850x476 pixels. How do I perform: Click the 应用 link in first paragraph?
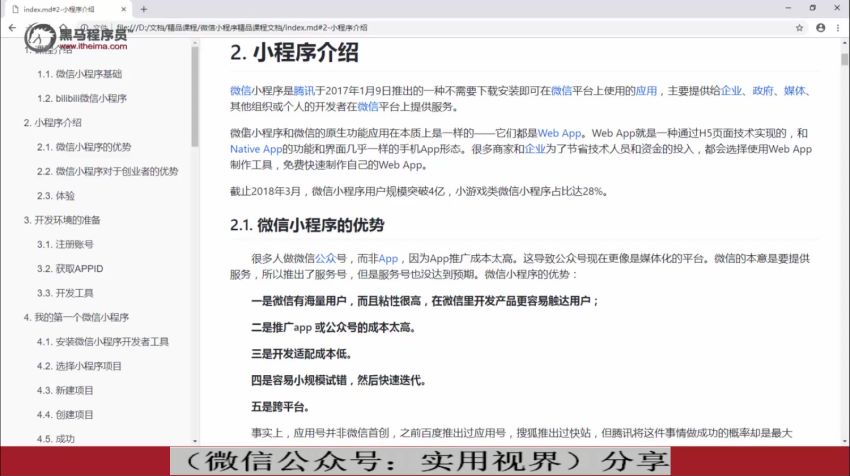pos(646,91)
